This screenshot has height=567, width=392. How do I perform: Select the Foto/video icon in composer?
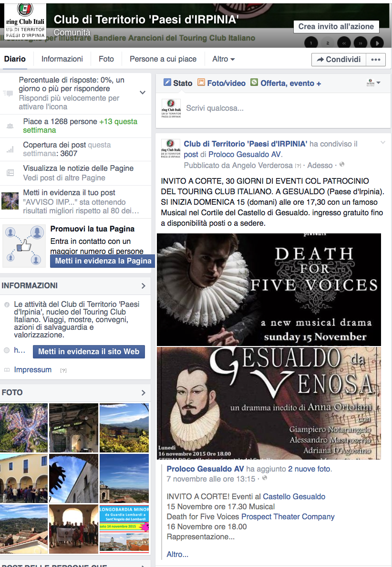tap(201, 83)
